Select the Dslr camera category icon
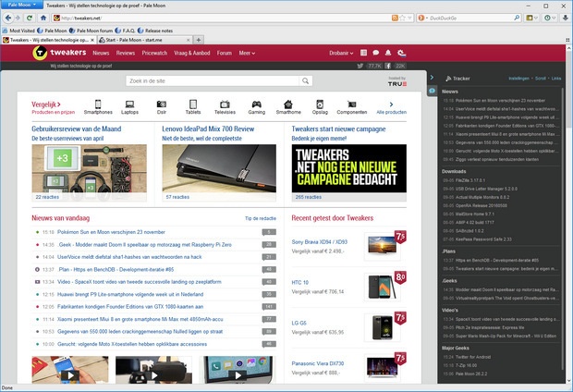The width and height of the screenshot is (573, 392). (161, 104)
